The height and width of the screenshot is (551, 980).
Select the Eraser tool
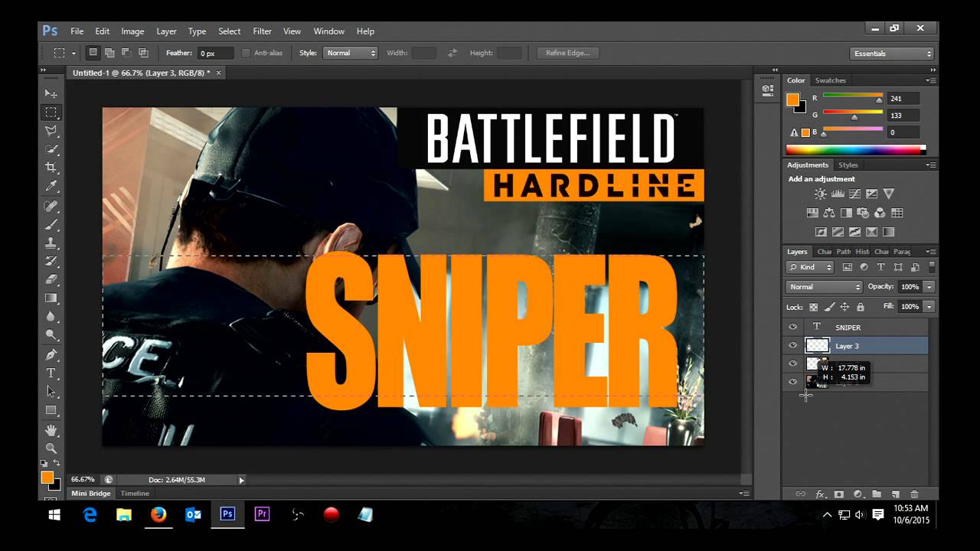pyautogui.click(x=51, y=280)
